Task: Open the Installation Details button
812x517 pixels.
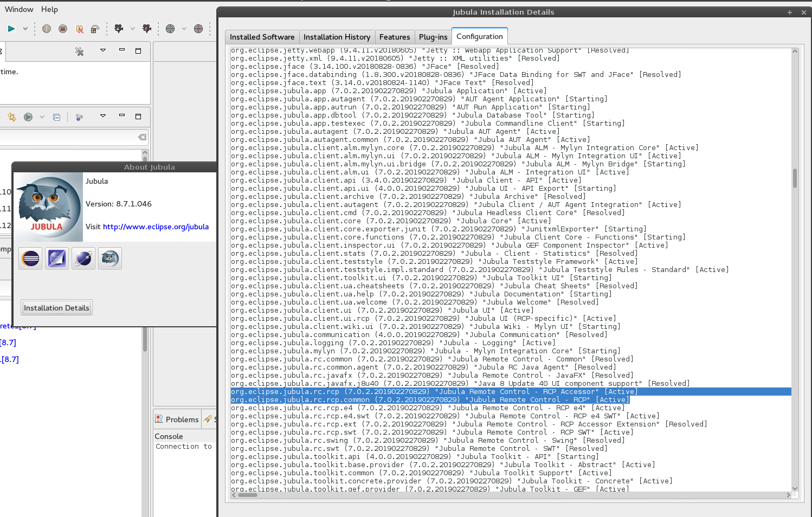Action: pyautogui.click(x=56, y=308)
